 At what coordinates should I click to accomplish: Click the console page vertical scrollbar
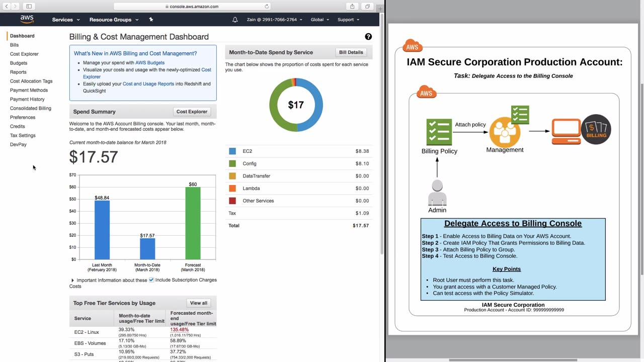pyautogui.click(x=382, y=134)
